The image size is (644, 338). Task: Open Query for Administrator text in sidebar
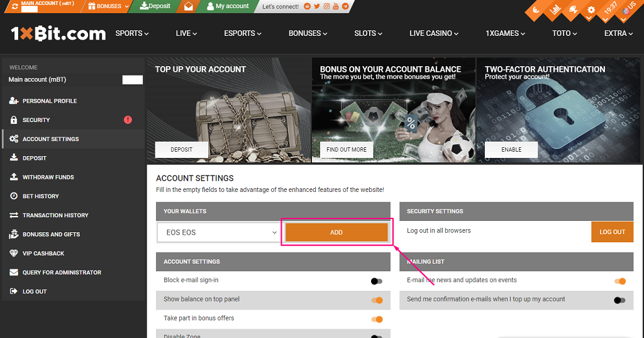62,272
